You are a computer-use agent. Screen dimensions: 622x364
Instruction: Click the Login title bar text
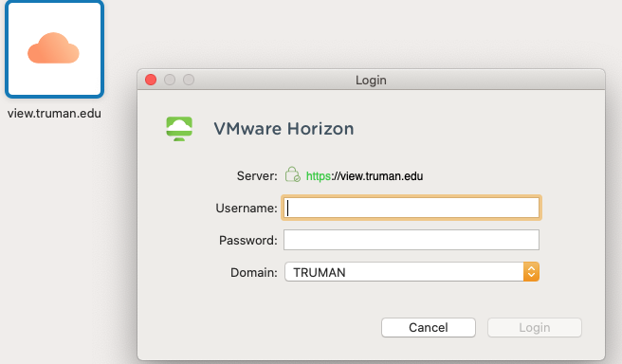point(371,80)
